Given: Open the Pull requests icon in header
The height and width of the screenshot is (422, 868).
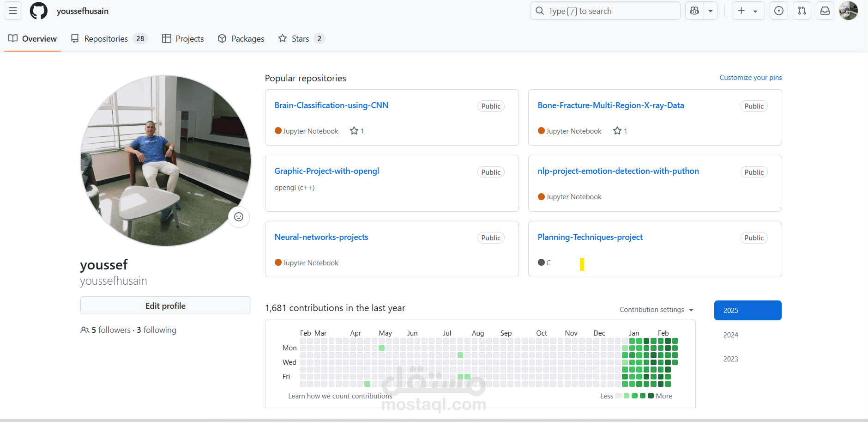Looking at the screenshot, I should (x=802, y=11).
